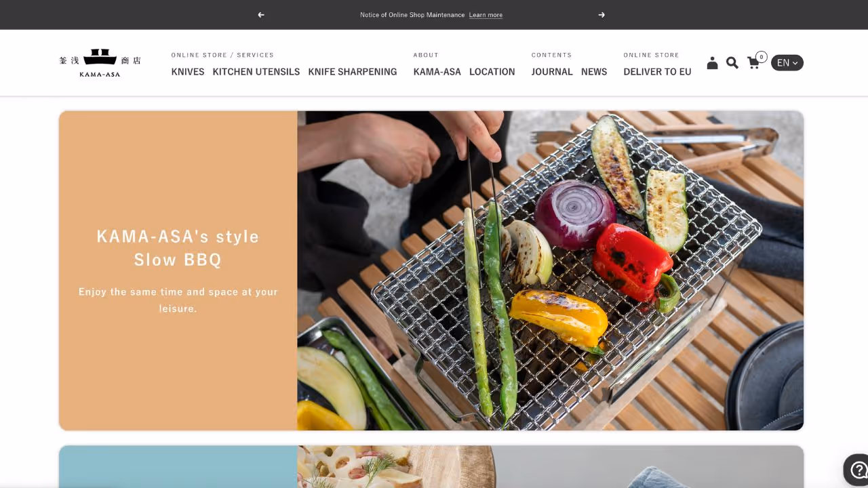Advance to next announcement with right arrow
The height and width of the screenshot is (488, 868).
pyautogui.click(x=601, y=15)
